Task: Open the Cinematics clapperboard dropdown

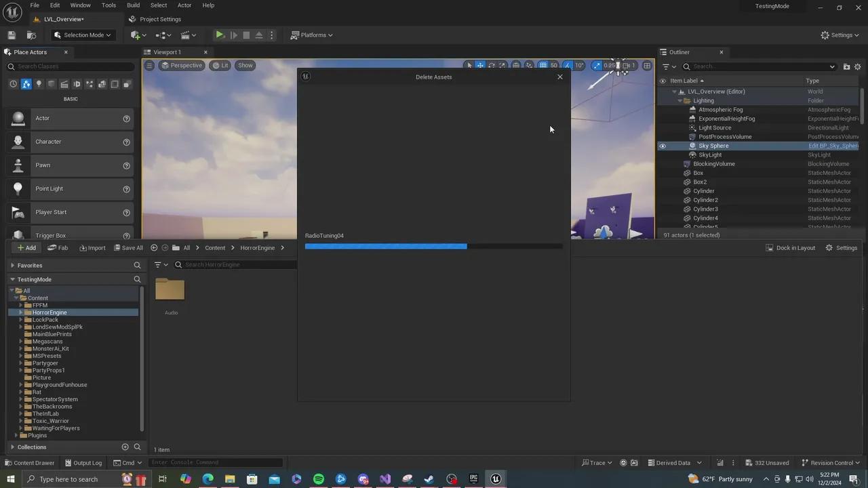Action: (x=189, y=35)
